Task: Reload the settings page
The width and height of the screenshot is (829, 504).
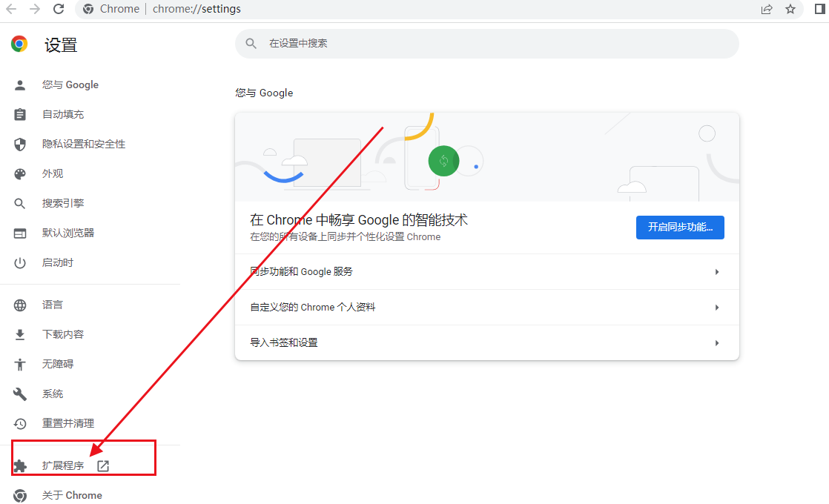Action: [x=59, y=9]
